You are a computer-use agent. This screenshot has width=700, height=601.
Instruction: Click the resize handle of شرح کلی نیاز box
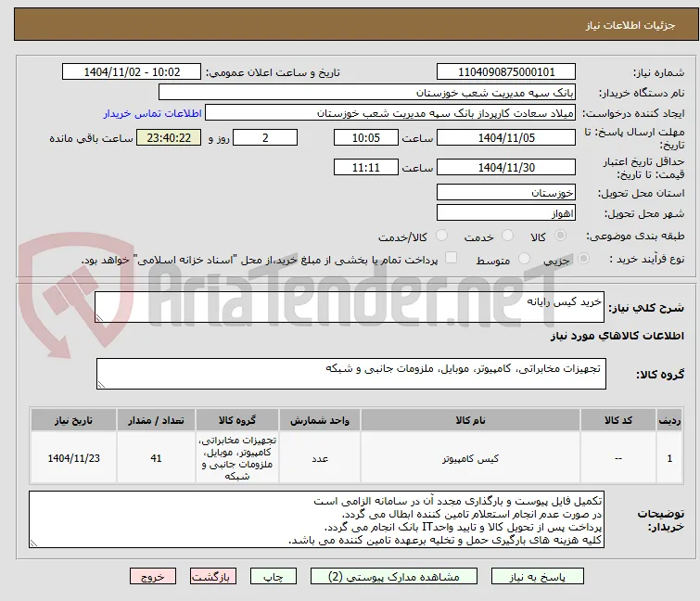(99, 318)
